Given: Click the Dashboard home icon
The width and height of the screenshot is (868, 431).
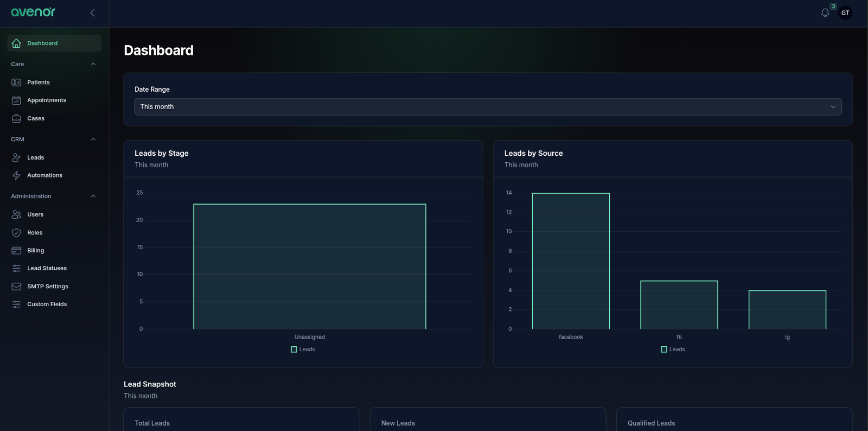Looking at the screenshot, I should pos(16,43).
